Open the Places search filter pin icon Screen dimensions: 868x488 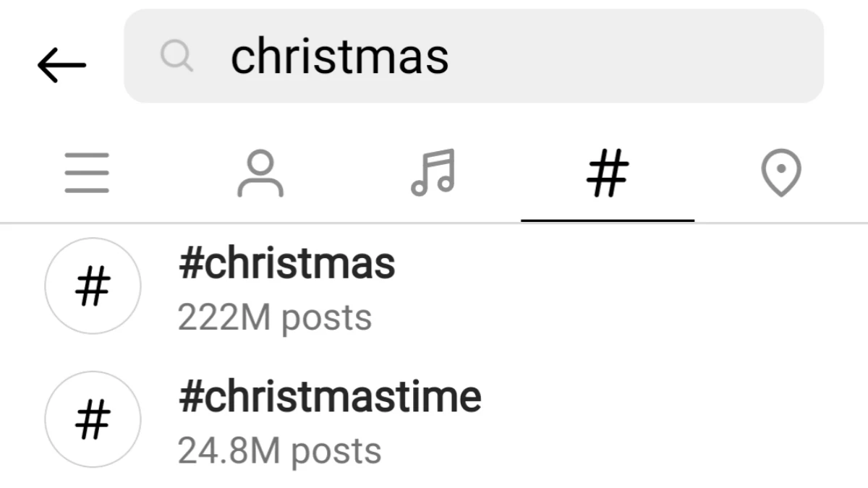tap(781, 172)
